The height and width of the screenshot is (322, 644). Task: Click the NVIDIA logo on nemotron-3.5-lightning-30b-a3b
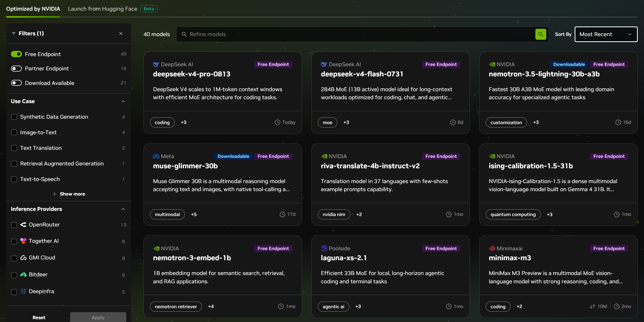(492, 64)
